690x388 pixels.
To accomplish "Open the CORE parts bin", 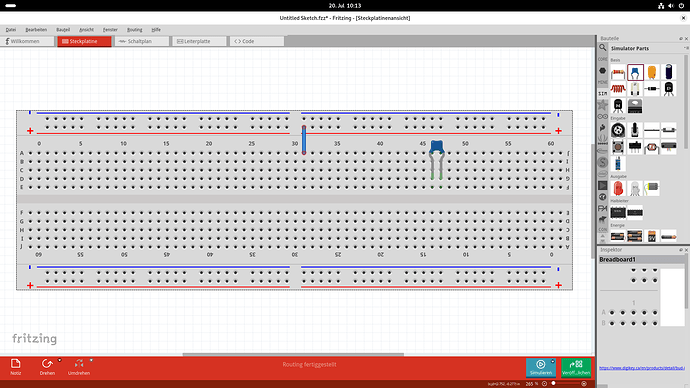I will (602, 59).
